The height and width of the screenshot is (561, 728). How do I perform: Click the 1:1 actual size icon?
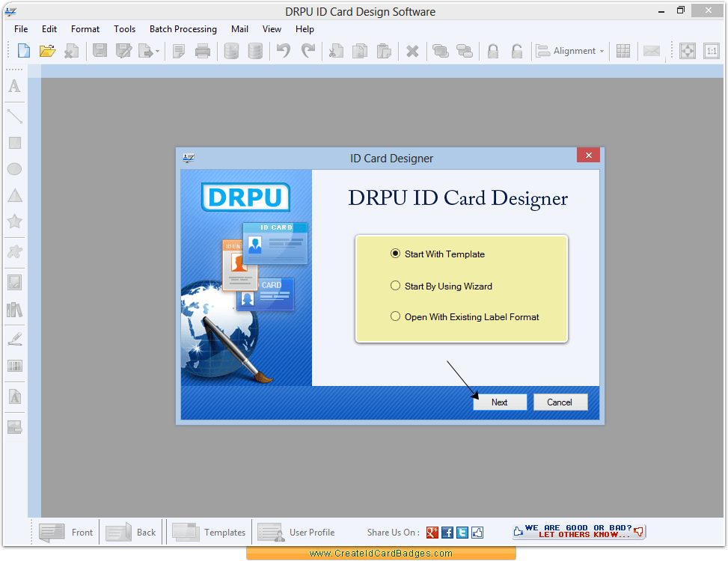click(712, 51)
